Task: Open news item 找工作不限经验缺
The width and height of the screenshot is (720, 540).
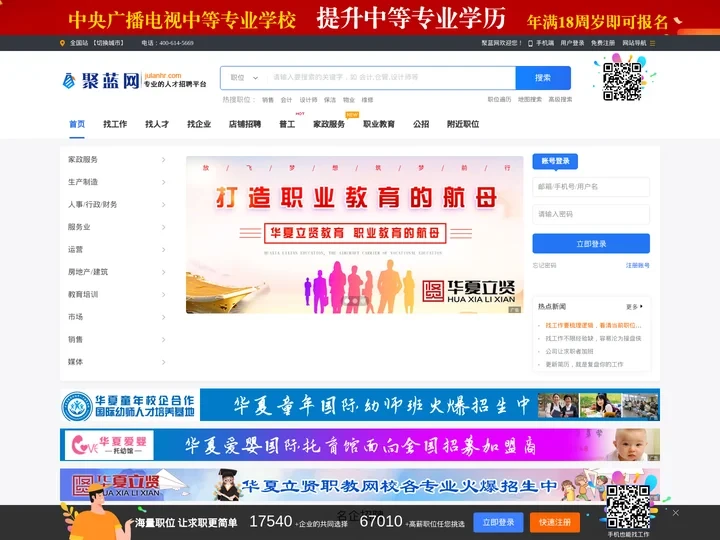Action: tap(593, 338)
